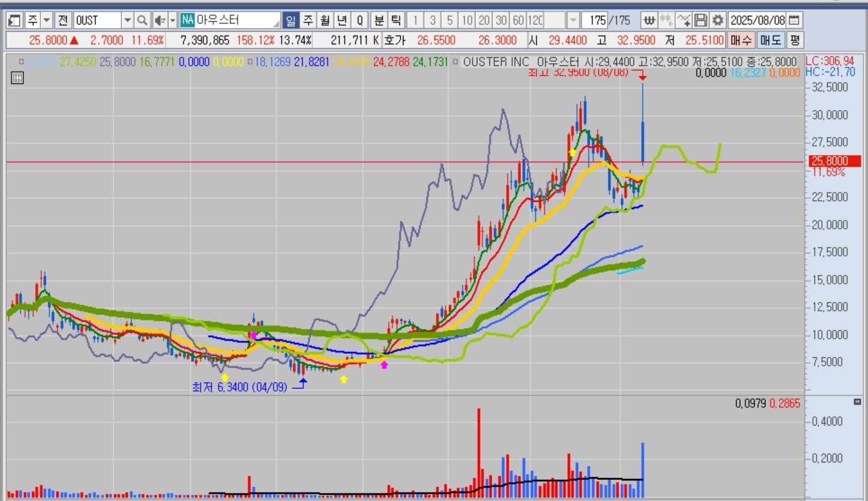Click the 2025/08/08 date field
The width and height of the screenshot is (868, 501).
757,20
